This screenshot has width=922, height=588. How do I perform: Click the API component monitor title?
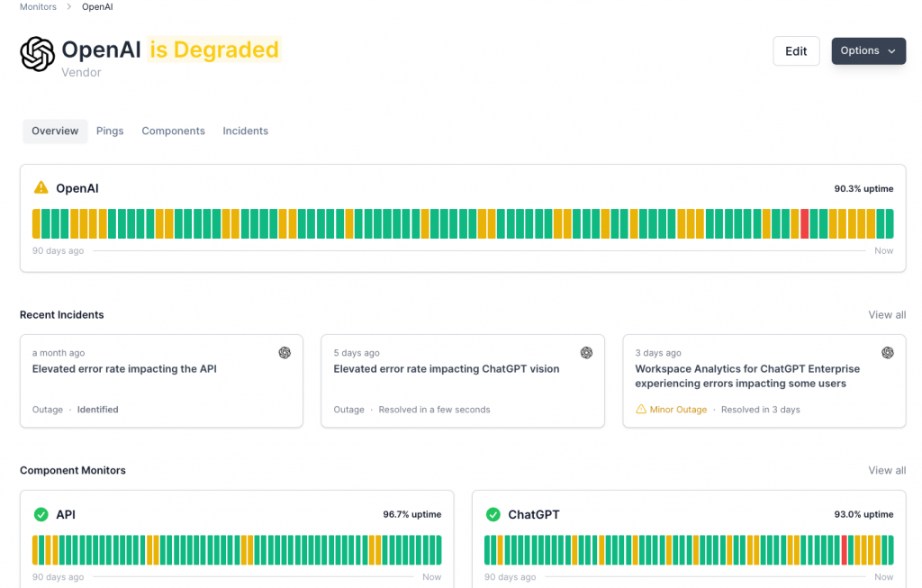[x=65, y=514]
